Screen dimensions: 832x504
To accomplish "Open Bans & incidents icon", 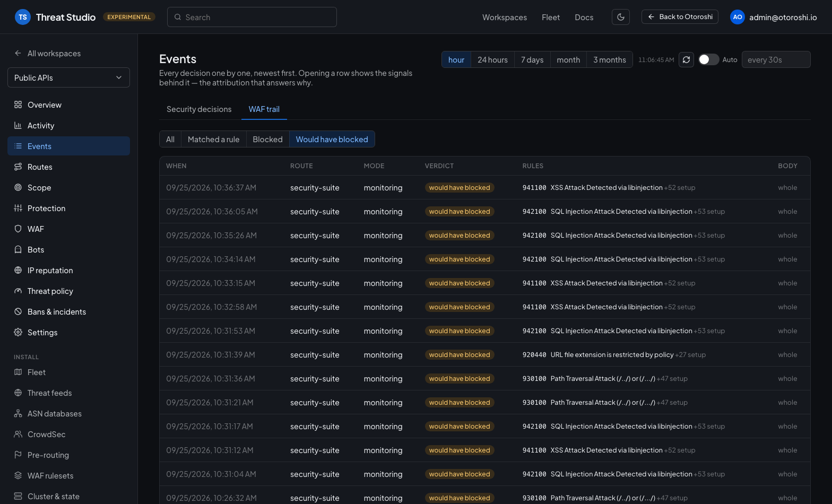I will pyautogui.click(x=18, y=311).
